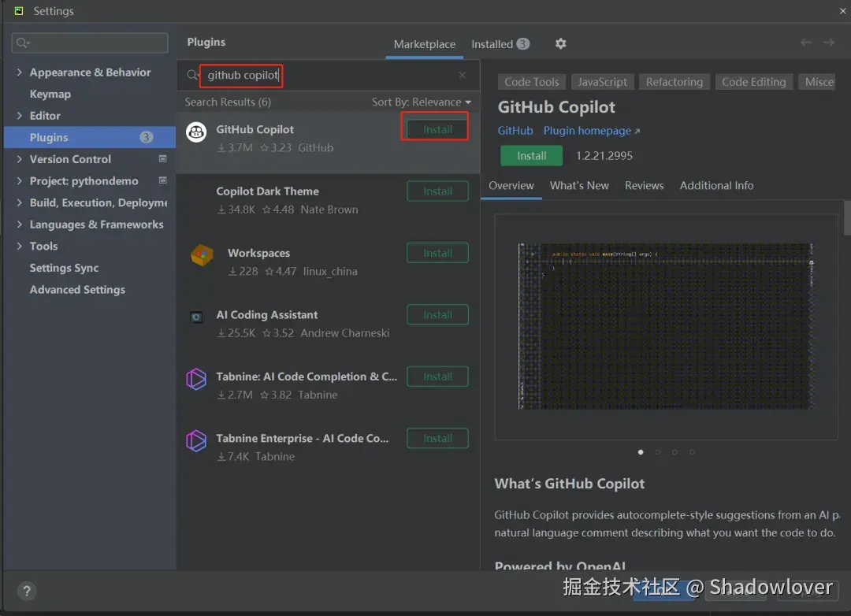Screen dimensions: 851x616
Task: Open the GitHub vendor link
Action: click(515, 131)
